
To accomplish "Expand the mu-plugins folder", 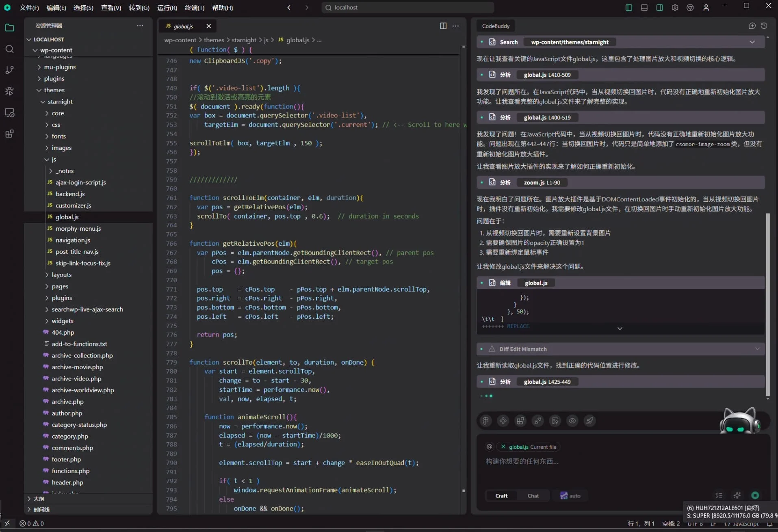I will [x=39, y=67].
